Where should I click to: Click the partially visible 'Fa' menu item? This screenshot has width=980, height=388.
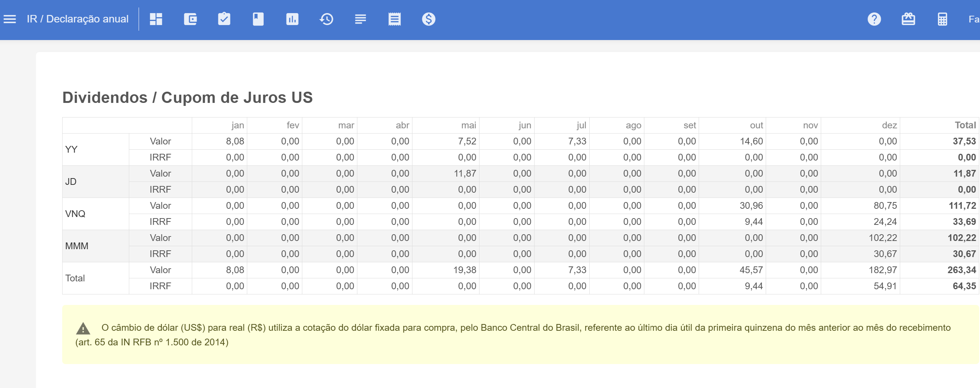pyautogui.click(x=973, y=19)
